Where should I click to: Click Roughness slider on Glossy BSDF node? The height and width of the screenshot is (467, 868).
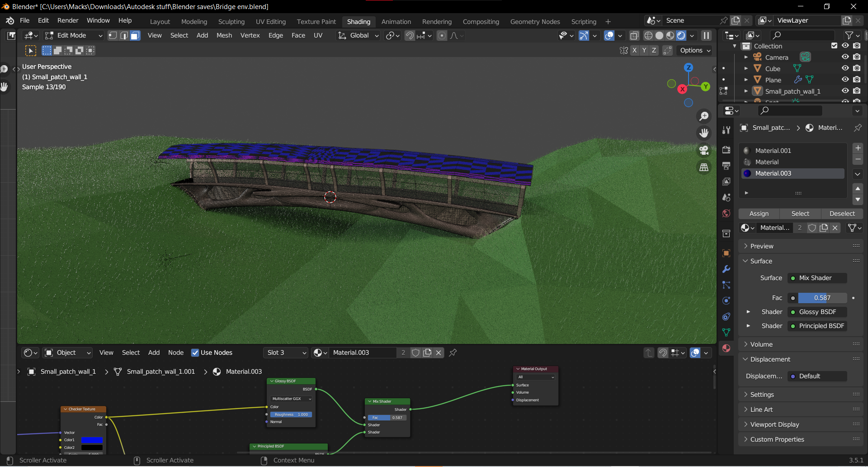point(291,415)
